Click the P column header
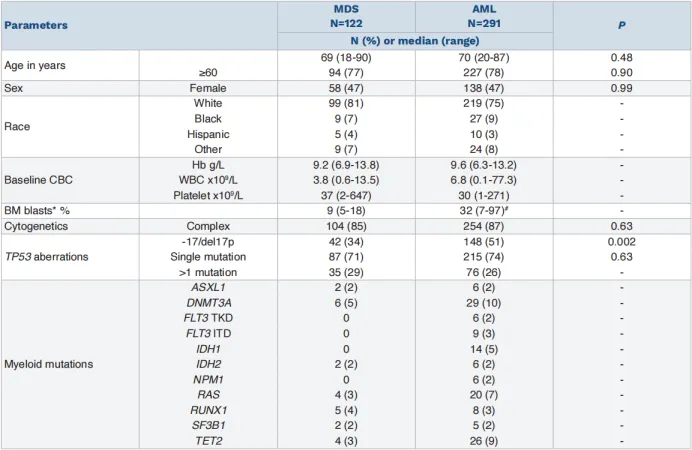 tap(621, 24)
